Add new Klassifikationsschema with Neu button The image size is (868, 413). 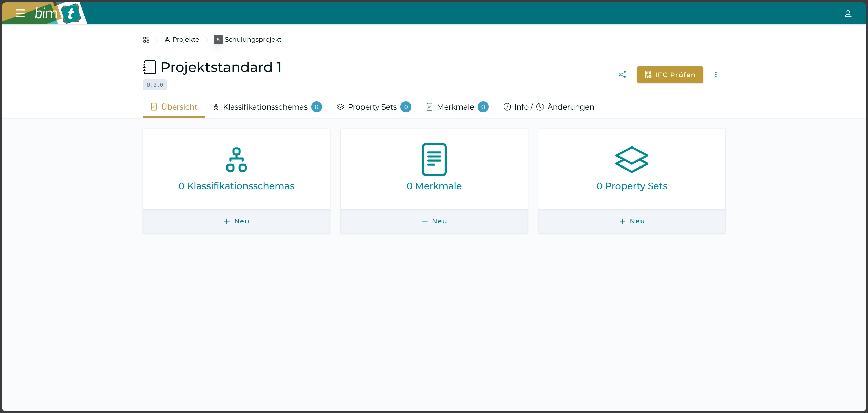(236, 221)
